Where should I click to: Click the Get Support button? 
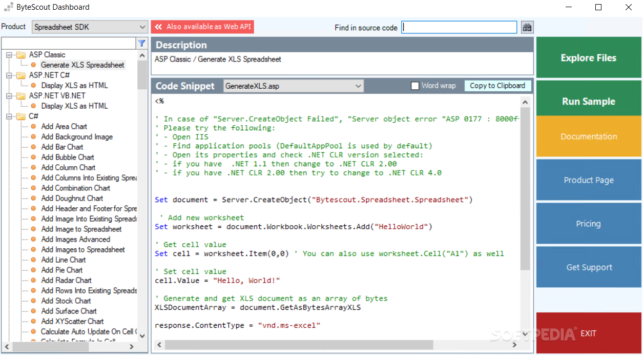(589, 267)
